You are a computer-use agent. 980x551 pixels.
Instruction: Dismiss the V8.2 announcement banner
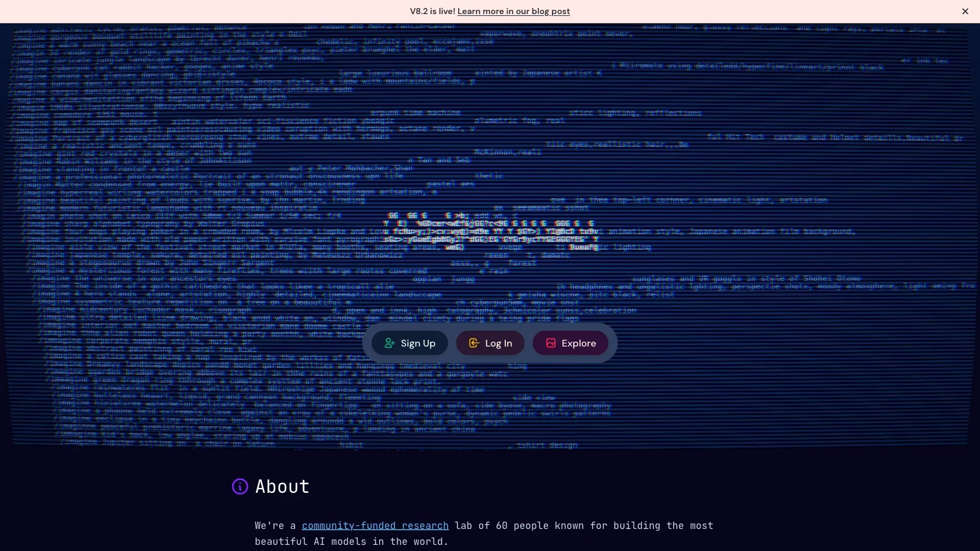[965, 11]
